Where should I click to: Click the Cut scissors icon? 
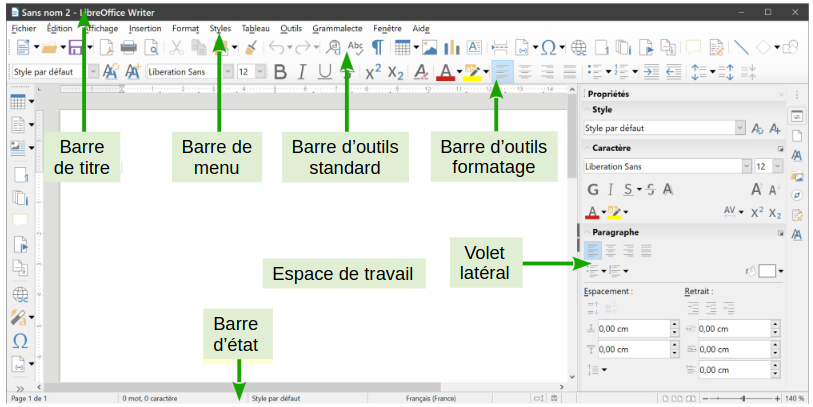[176, 48]
